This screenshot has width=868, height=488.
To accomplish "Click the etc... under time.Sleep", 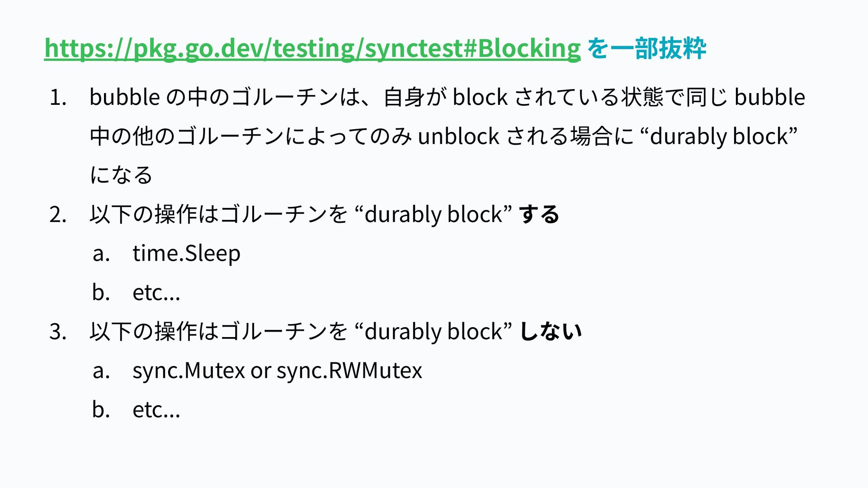I will tap(156, 292).
